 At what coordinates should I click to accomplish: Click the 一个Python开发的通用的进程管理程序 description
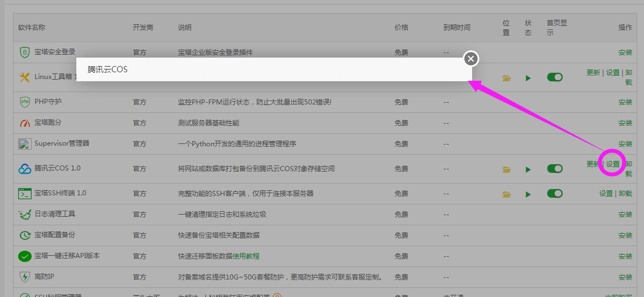pos(237,144)
